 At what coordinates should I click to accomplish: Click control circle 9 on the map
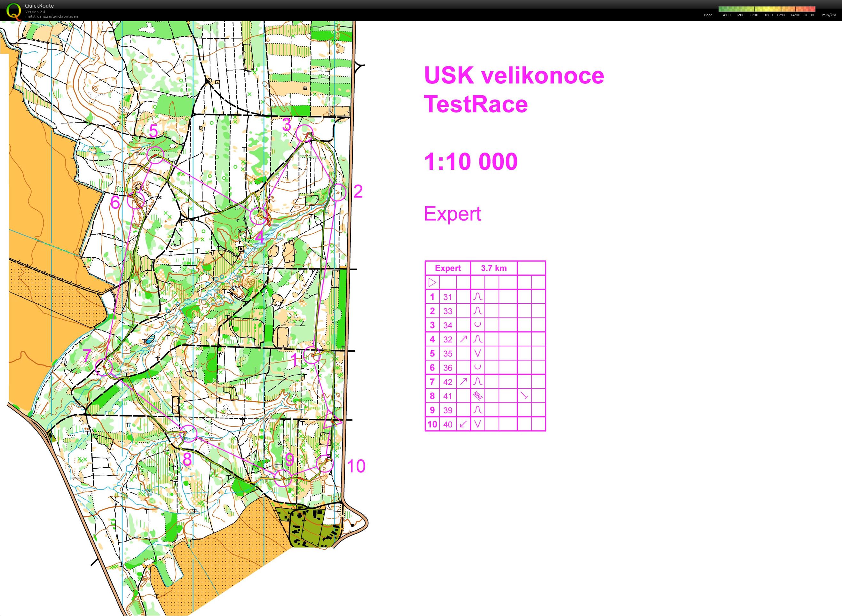pos(283,479)
